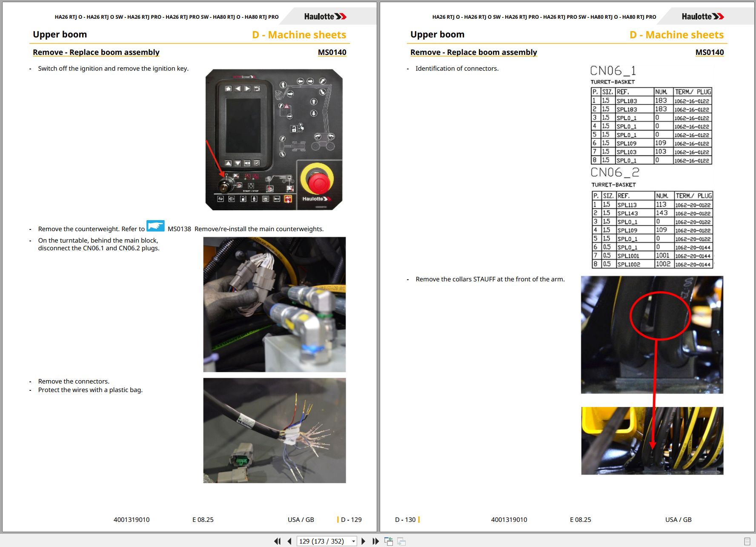The image size is (756, 547).
Task: Click the 'D - 130' page label
Action: pyautogui.click(x=405, y=520)
